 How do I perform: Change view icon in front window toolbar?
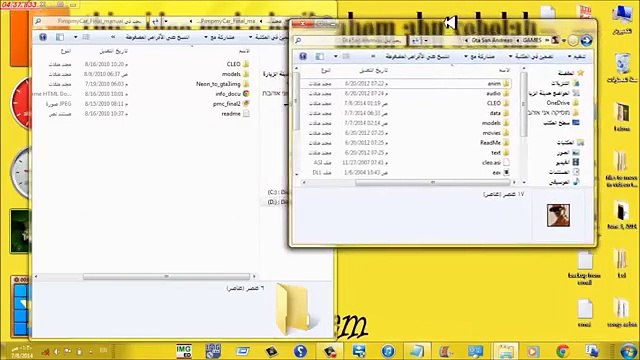pos(346,56)
